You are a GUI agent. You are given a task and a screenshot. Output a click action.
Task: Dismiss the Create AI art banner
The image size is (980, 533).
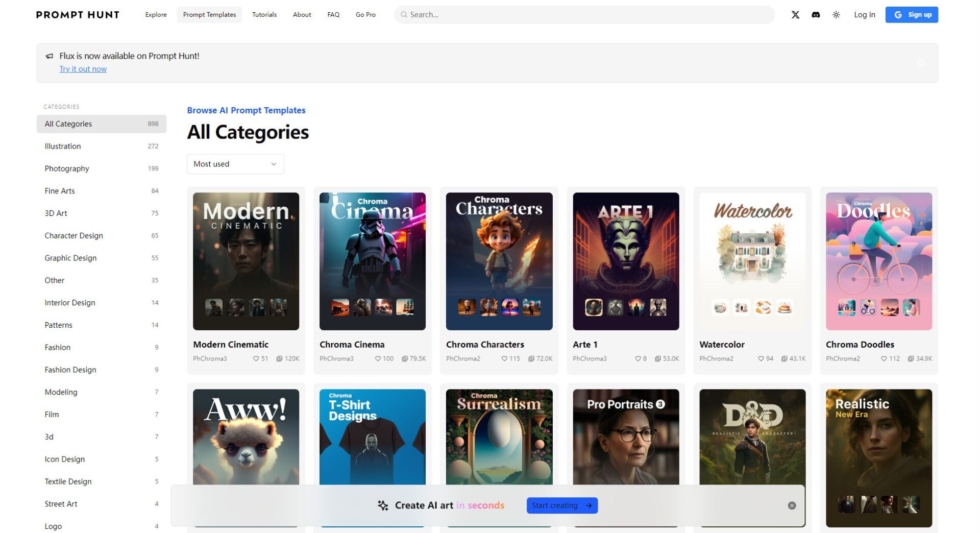click(x=792, y=505)
